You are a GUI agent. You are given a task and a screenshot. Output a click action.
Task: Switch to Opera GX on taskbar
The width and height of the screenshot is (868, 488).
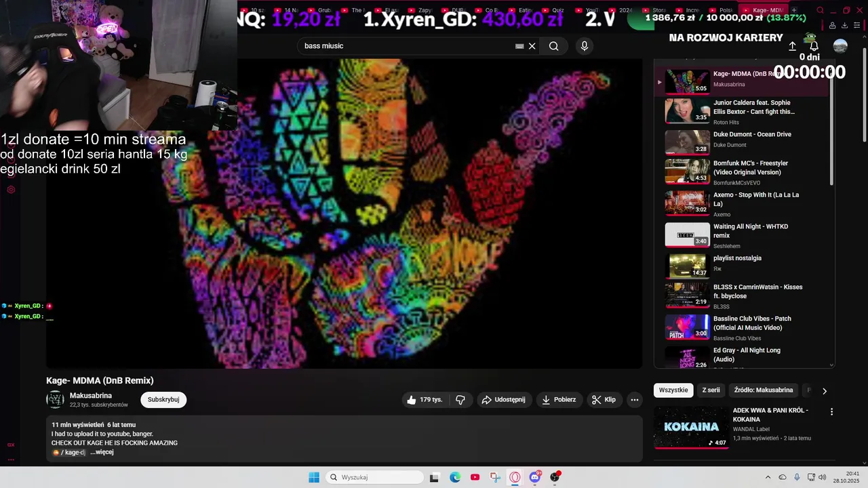click(x=515, y=477)
